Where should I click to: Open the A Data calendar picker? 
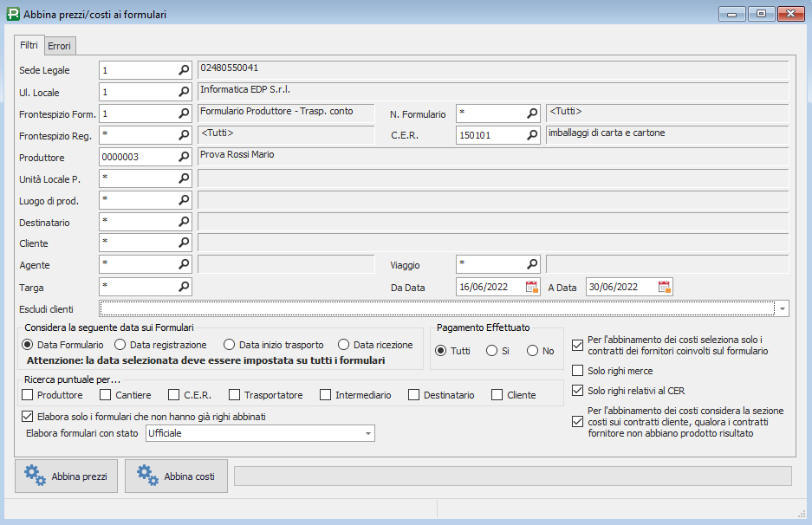point(664,287)
